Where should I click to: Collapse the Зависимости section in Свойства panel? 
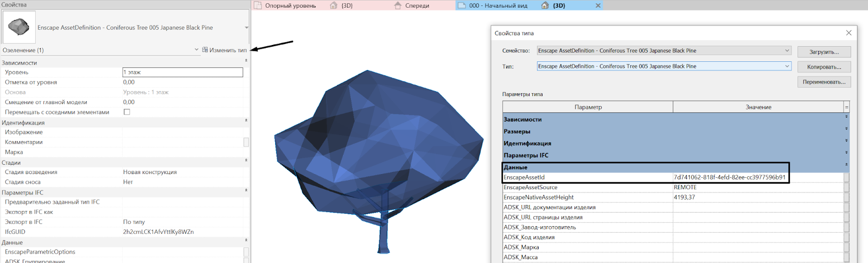tap(246, 61)
